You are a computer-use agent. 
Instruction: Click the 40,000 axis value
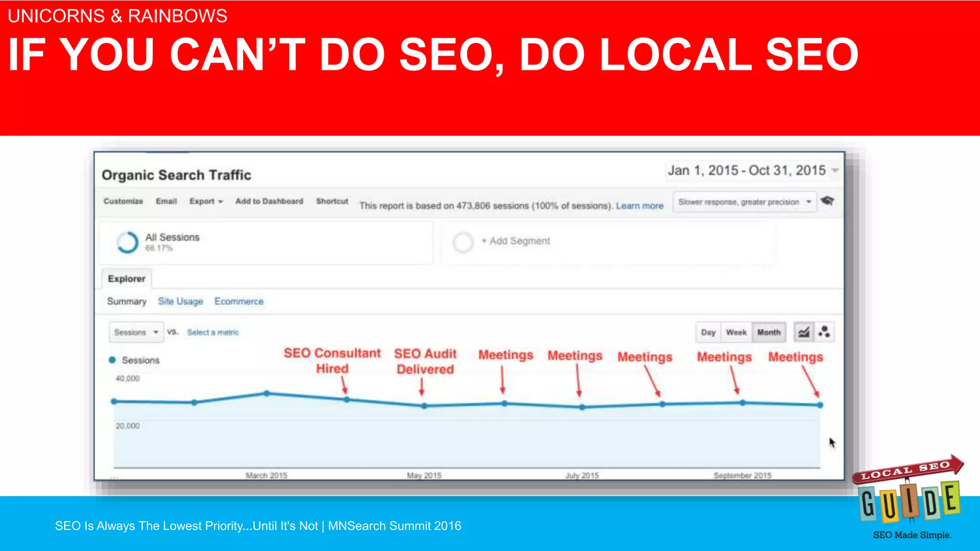tap(128, 378)
